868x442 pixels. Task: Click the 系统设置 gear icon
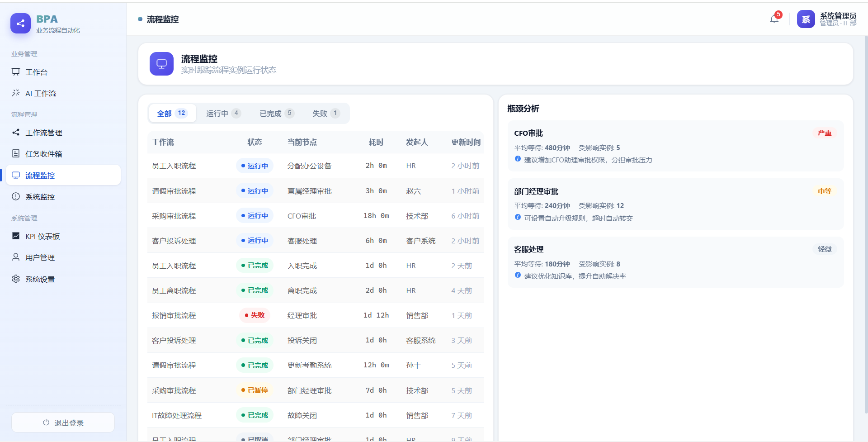pos(16,279)
